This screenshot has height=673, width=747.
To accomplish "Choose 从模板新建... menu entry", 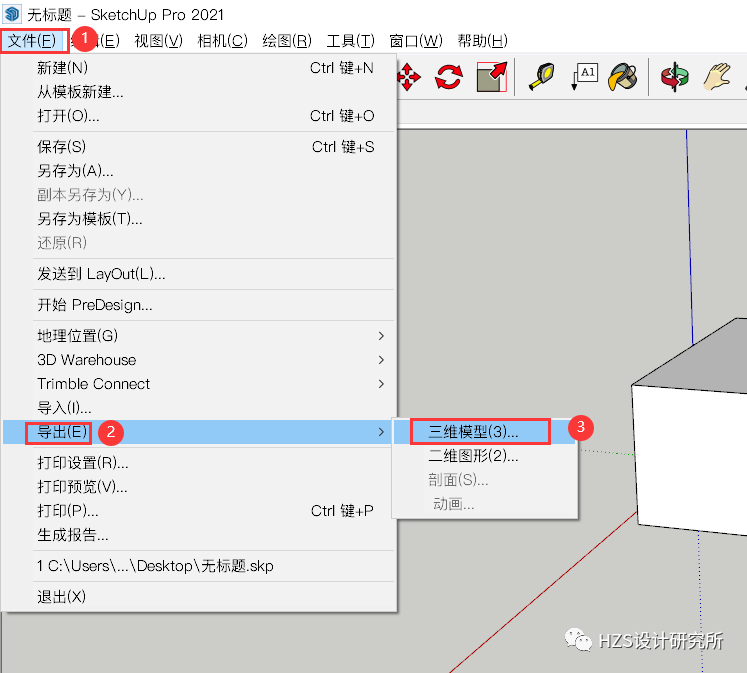I will point(199,91).
